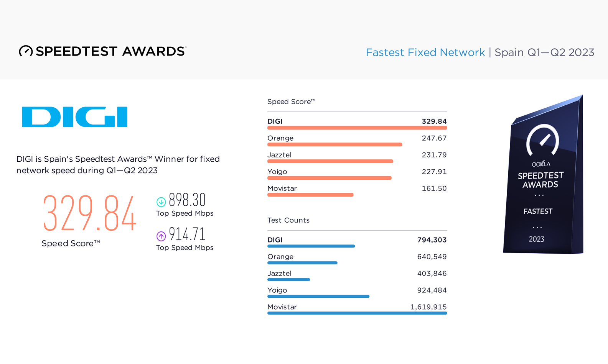Click the Jazztel label under Speed Score
This screenshot has height=364, width=608.
coord(279,155)
